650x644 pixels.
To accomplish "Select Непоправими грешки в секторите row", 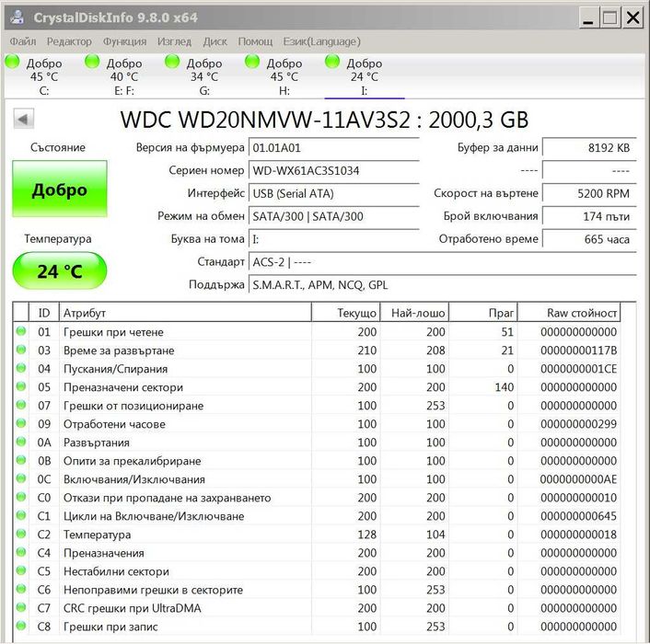I will (317, 590).
